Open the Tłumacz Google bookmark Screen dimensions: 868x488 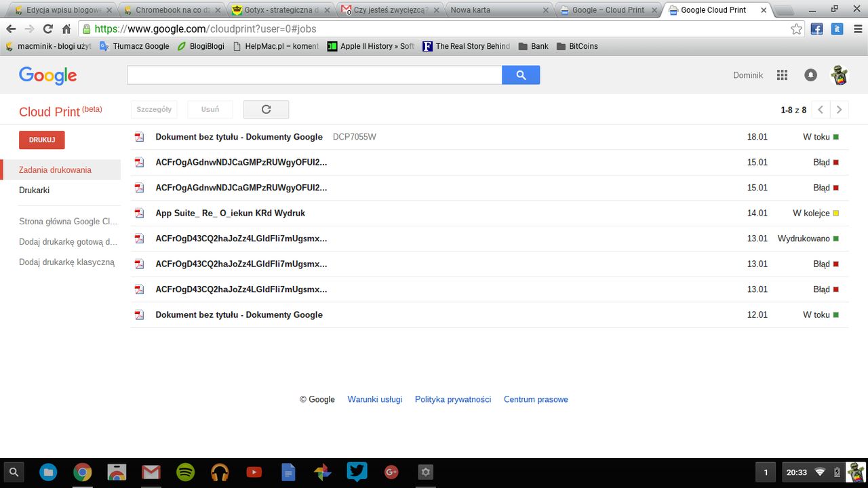point(134,46)
